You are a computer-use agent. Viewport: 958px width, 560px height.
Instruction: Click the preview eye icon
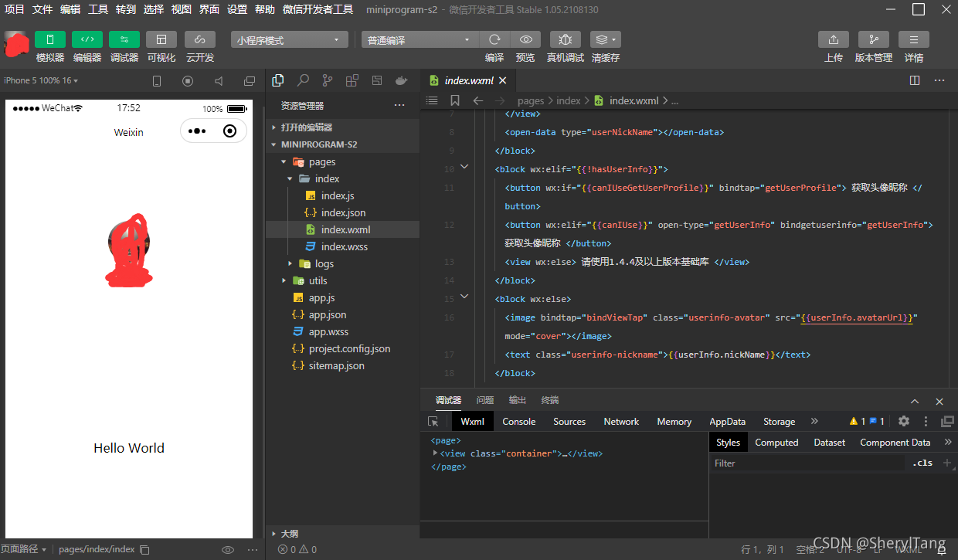525,39
